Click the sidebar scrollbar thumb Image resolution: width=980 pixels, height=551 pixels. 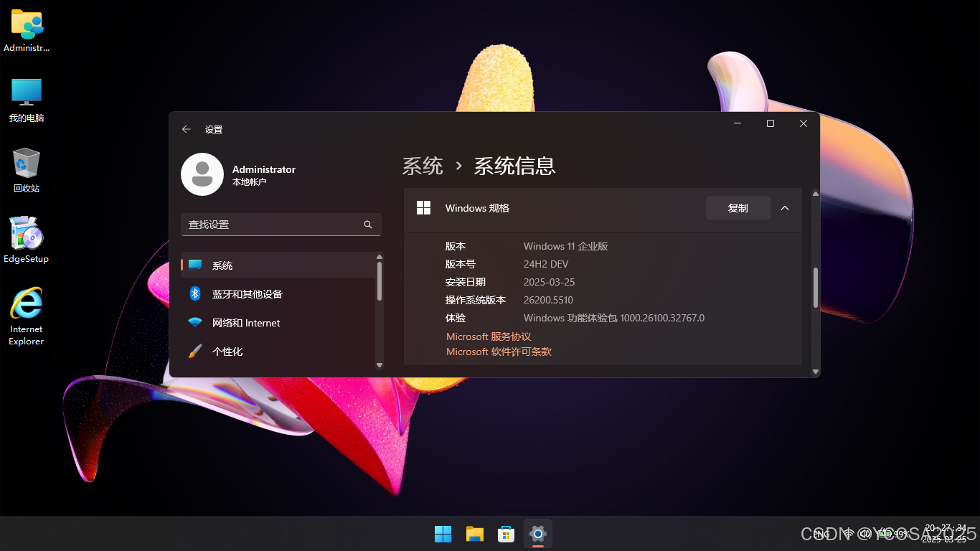pos(380,281)
